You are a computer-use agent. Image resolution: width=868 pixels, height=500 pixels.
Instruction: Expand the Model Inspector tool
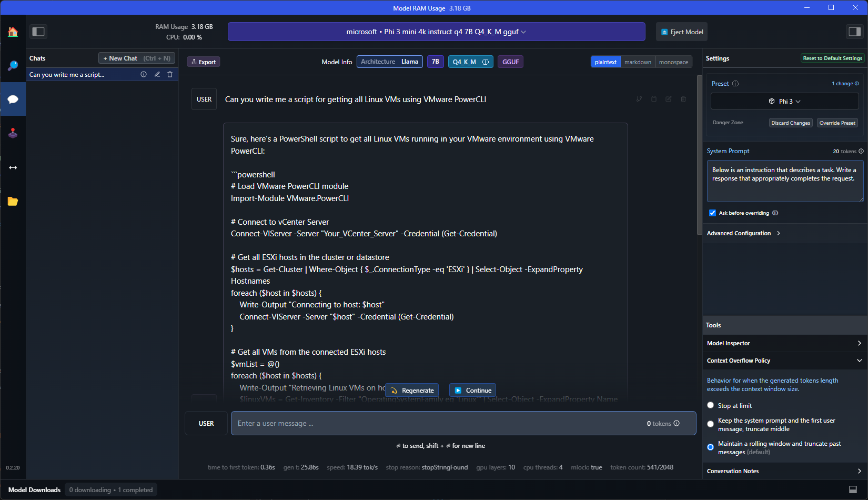coord(784,343)
